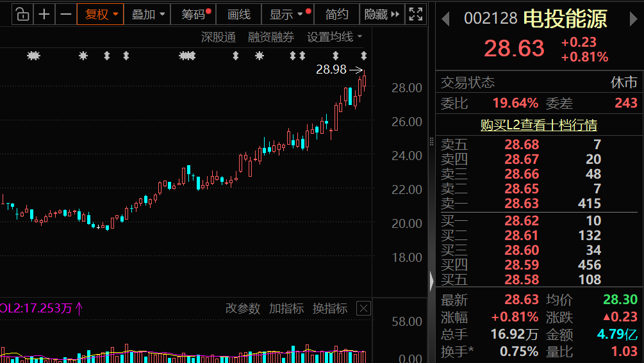Viewport: 644px width, 363px height.
Task: Zoom in chart with the plus icon
Action: click(44, 14)
